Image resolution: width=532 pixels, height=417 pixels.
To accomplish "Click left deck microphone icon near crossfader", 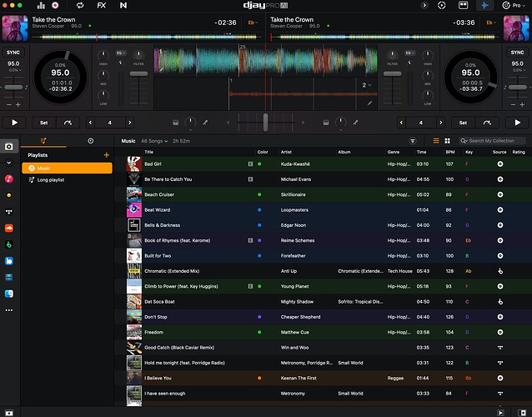I will tap(205, 123).
